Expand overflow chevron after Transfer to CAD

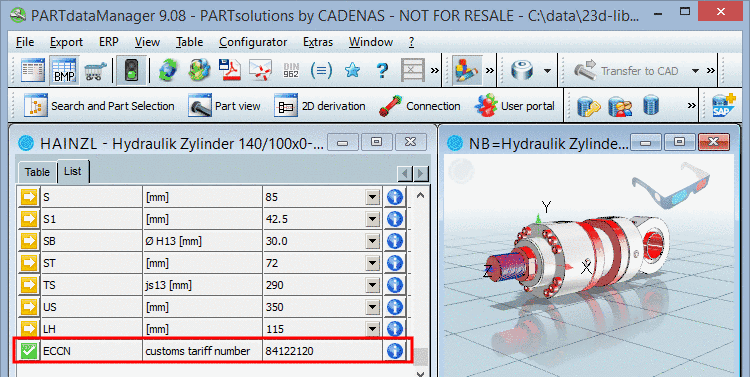coord(710,71)
